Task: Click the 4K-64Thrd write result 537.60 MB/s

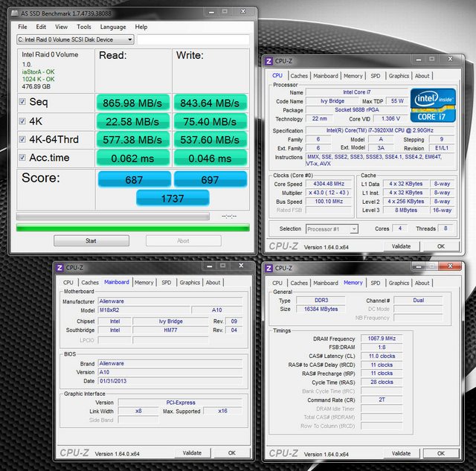Action: click(x=210, y=140)
